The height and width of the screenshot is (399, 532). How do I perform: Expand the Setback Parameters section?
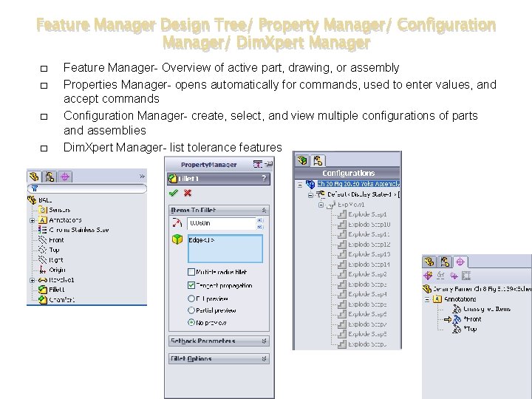pos(264,341)
